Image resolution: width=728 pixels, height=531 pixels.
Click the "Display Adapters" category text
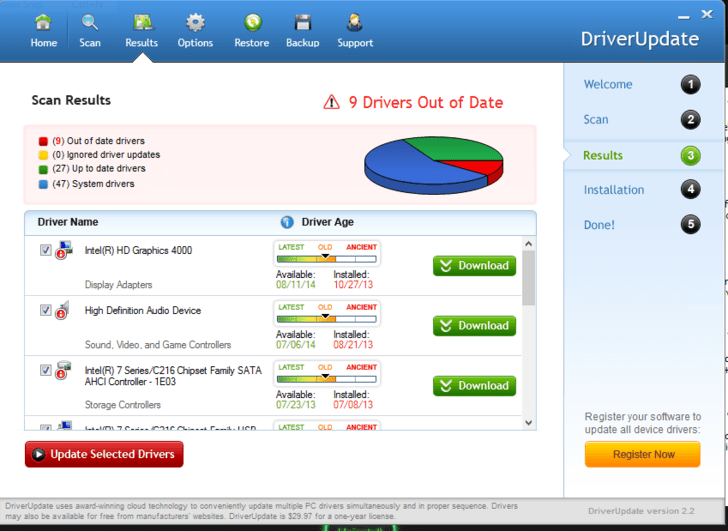pos(118,285)
